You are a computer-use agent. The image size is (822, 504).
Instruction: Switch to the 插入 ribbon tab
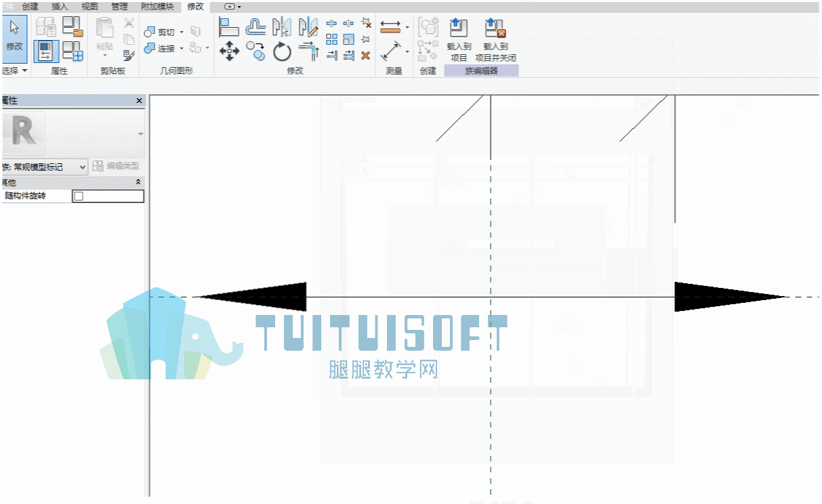[x=60, y=6]
